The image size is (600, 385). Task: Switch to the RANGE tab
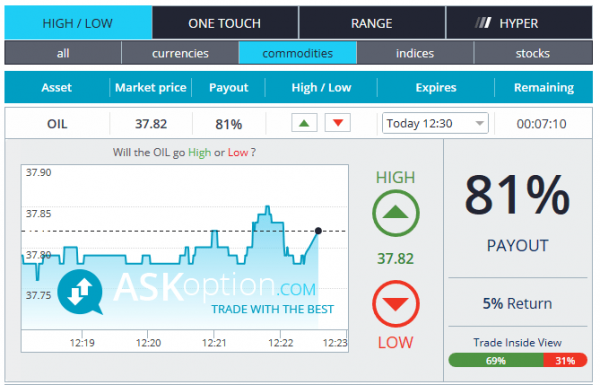tap(372, 23)
